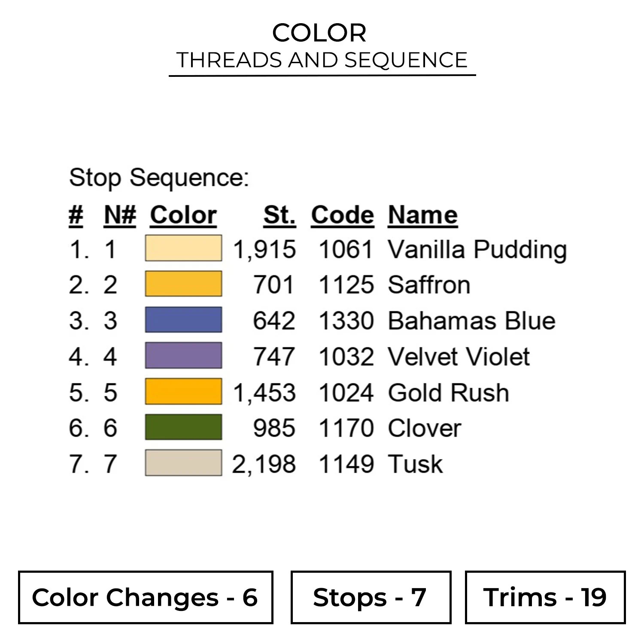Click the Name column header
This screenshot has width=644, height=644.
click(x=423, y=215)
